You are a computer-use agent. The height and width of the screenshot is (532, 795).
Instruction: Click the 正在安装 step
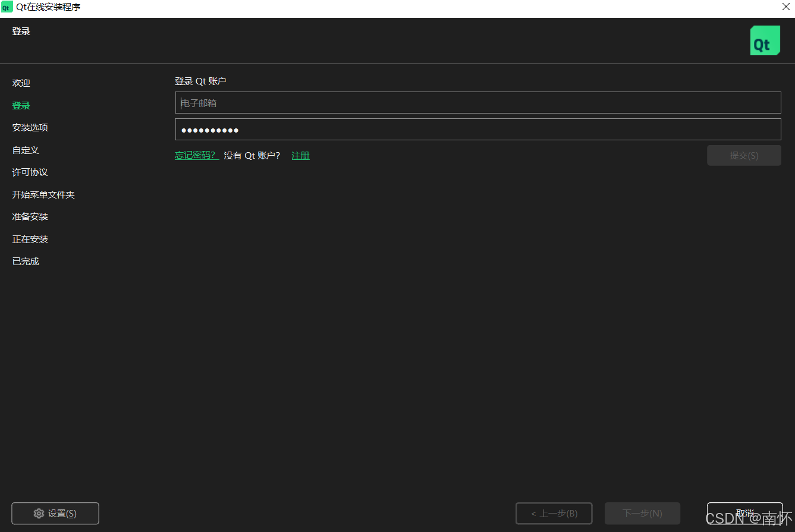coord(30,240)
